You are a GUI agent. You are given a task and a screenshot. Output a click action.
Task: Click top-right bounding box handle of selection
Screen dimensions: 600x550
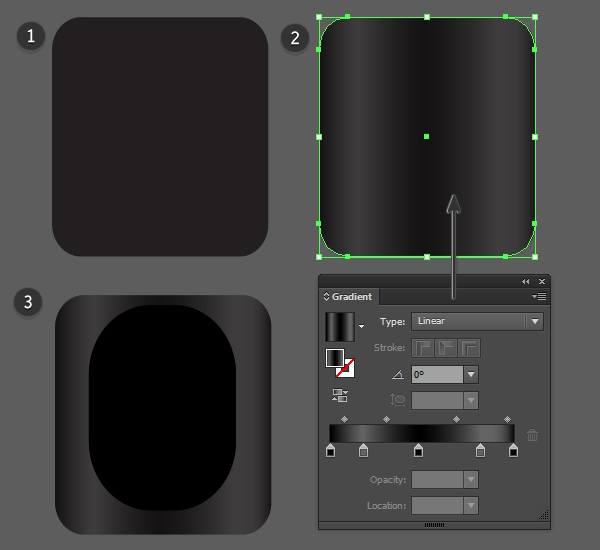tap(535, 17)
